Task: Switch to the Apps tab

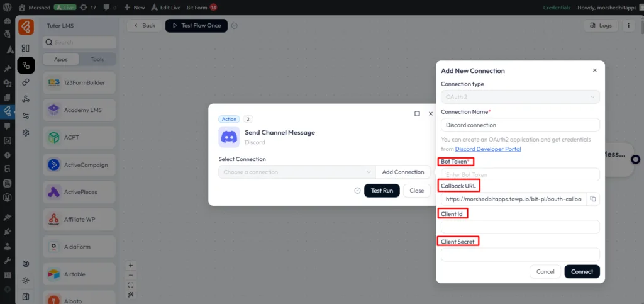Action: coord(61,59)
